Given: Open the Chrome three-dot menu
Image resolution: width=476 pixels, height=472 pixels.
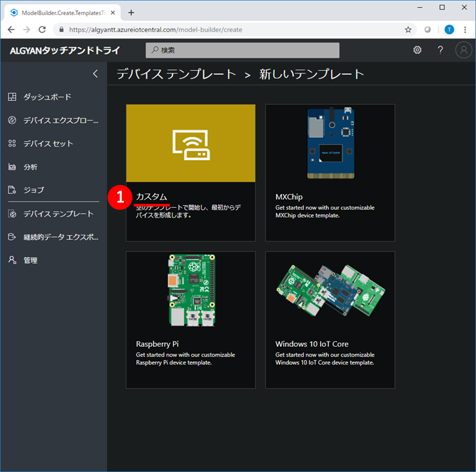Looking at the screenshot, I should click(465, 29).
